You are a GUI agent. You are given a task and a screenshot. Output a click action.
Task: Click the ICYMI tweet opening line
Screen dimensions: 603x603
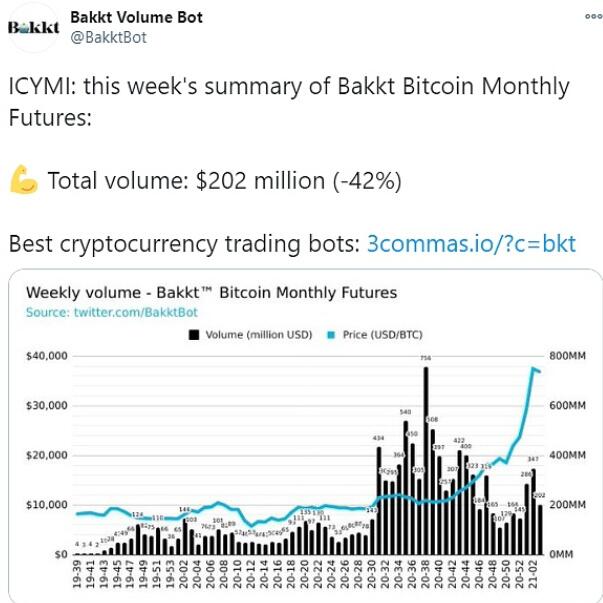pyautogui.click(x=288, y=86)
